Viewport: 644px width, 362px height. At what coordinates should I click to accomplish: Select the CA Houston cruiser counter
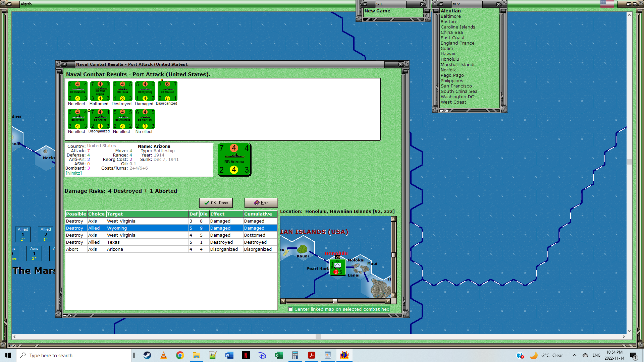(x=167, y=91)
